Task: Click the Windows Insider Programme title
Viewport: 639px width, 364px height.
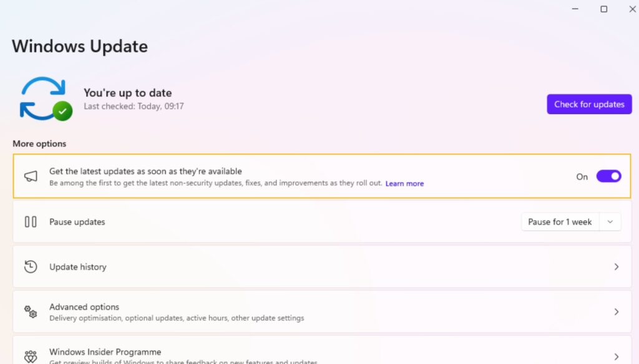Action: (x=105, y=352)
